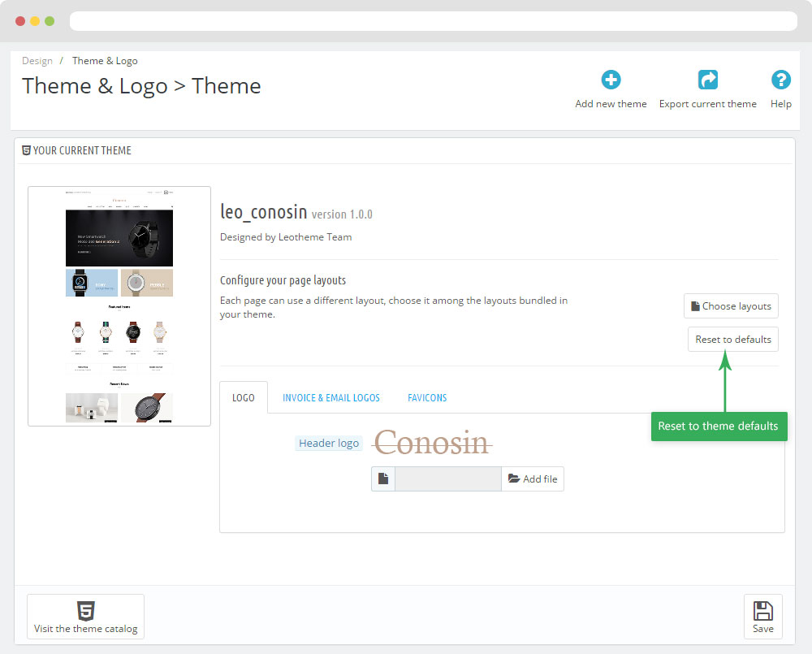This screenshot has width=812, height=654.
Task: Click Add file button for header logo
Action: click(533, 479)
